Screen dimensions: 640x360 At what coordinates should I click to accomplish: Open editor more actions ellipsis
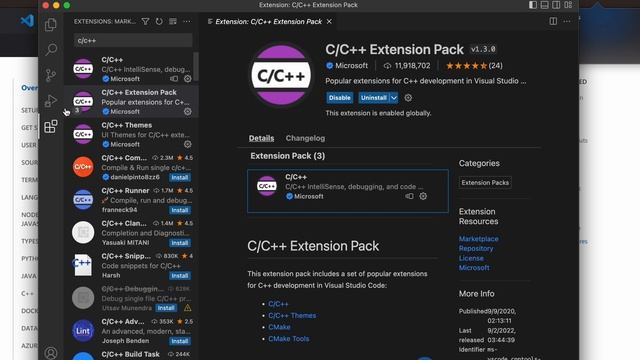click(x=567, y=21)
